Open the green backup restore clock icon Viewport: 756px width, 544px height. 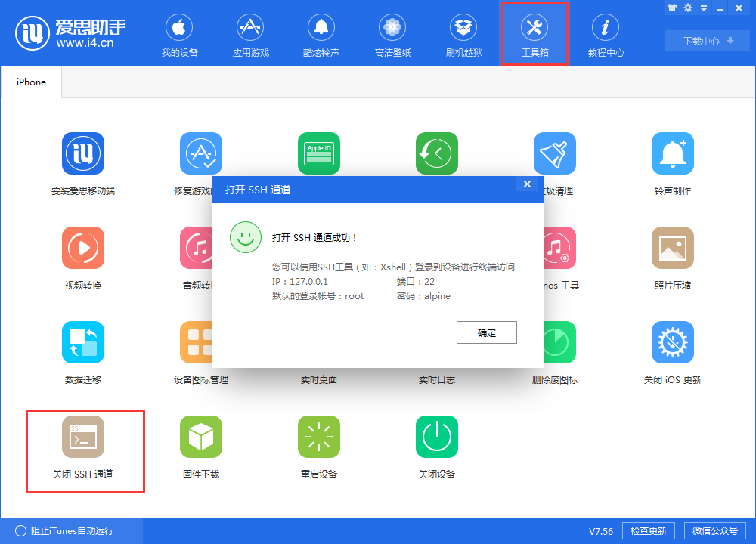(437, 153)
